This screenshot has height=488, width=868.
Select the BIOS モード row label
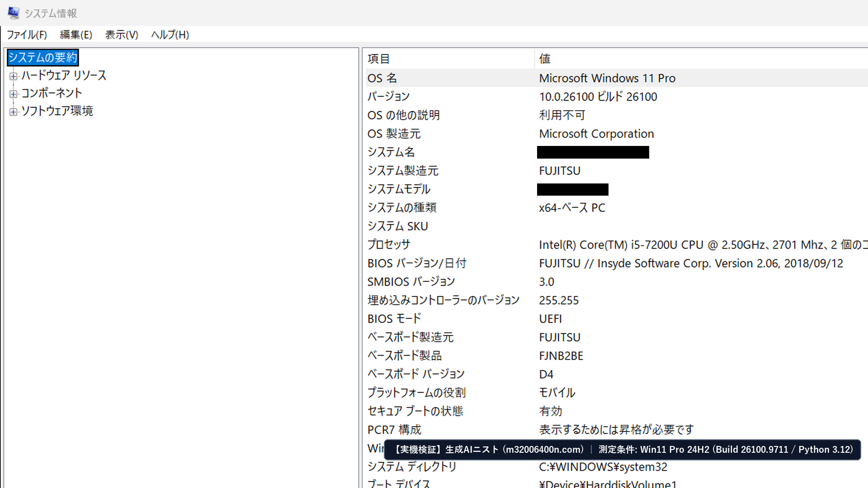click(x=394, y=319)
